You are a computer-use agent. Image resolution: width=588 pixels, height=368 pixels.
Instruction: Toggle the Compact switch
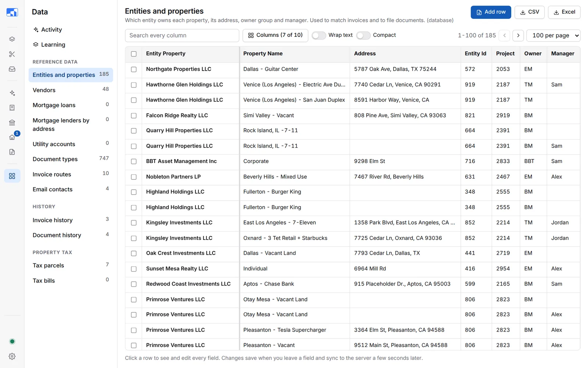pos(363,35)
